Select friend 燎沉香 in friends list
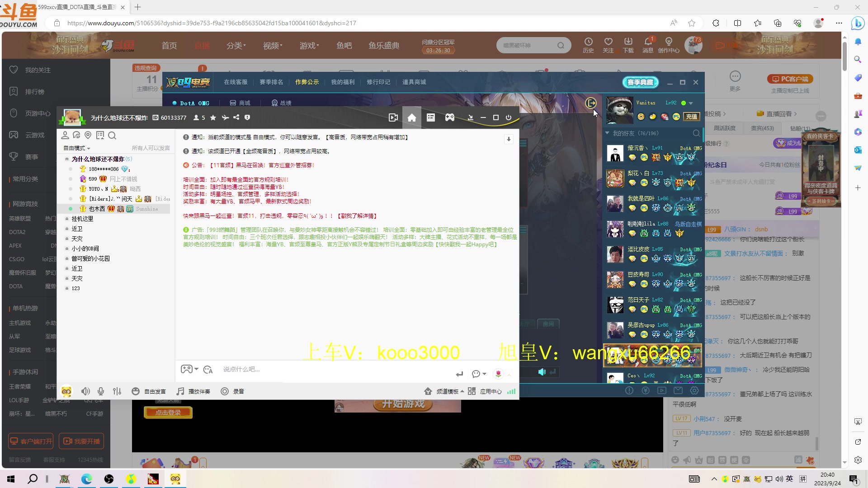This screenshot has height=488, width=868. [654, 154]
